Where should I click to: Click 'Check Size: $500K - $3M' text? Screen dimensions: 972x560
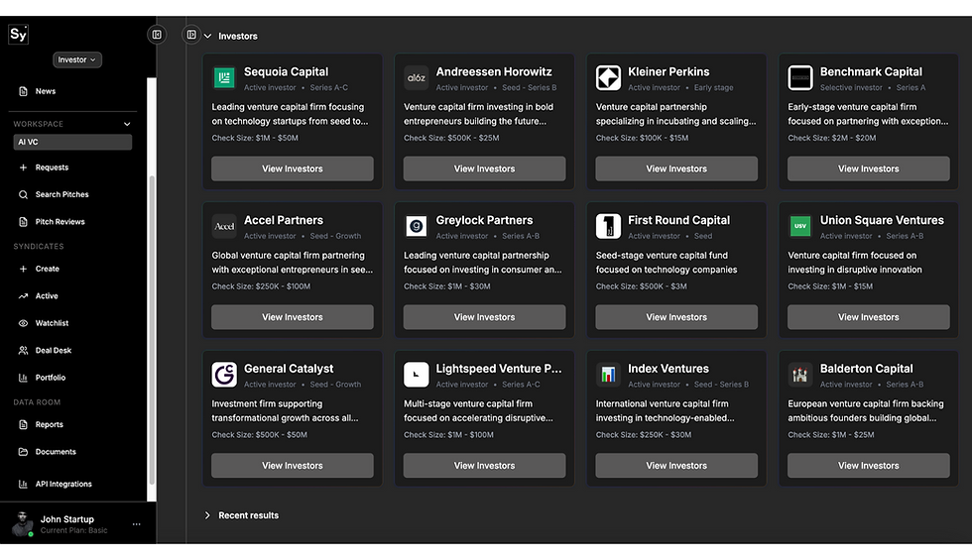click(x=641, y=286)
